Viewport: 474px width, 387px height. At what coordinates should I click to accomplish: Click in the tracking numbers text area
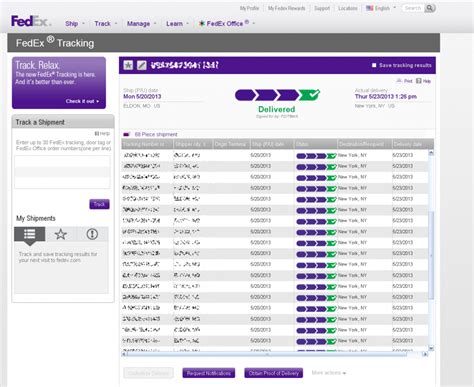click(x=62, y=172)
